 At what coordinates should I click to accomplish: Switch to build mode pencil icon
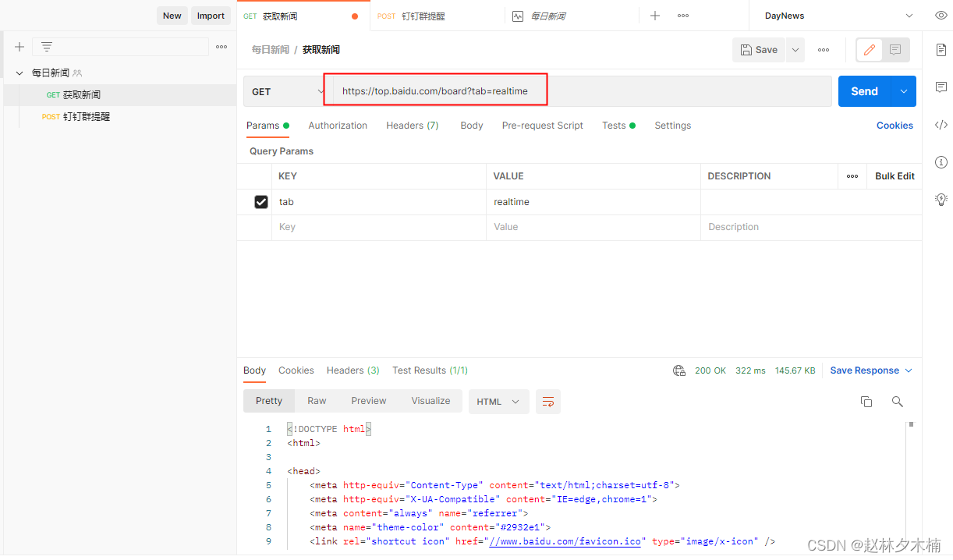pyautogui.click(x=870, y=50)
